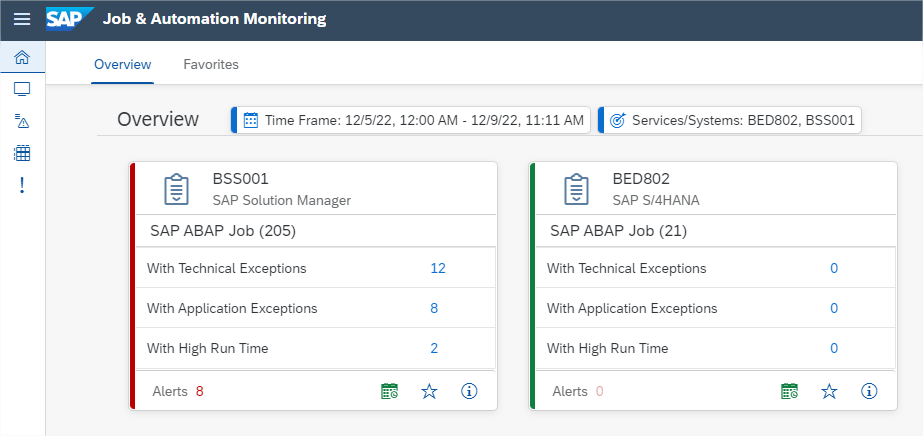Open the Time Frame filter
The width and height of the screenshot is (923, 436).
pos(410,120)
